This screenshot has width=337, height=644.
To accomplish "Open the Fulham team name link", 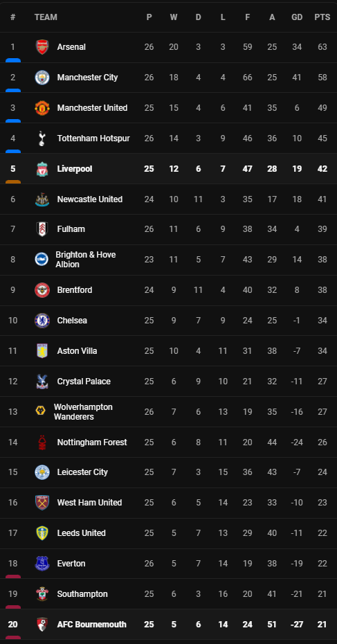I will tap(71, 229).
